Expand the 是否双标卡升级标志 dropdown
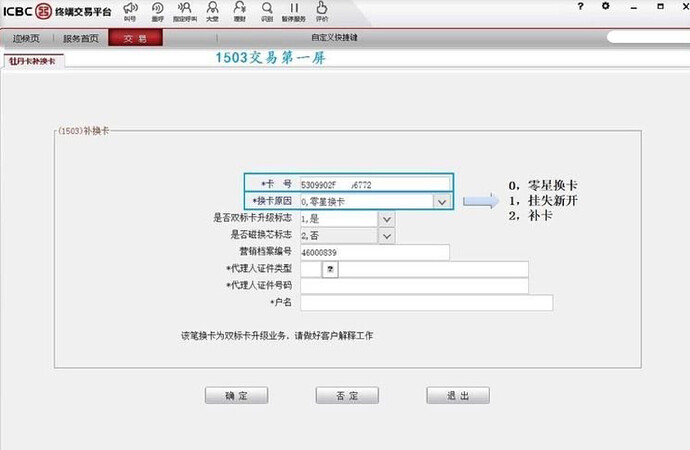 [386, 219]
